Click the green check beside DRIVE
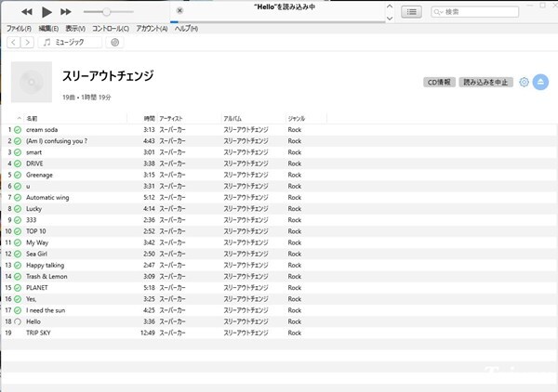This screenshot has height=392, width=558. (x=18, y=163)
